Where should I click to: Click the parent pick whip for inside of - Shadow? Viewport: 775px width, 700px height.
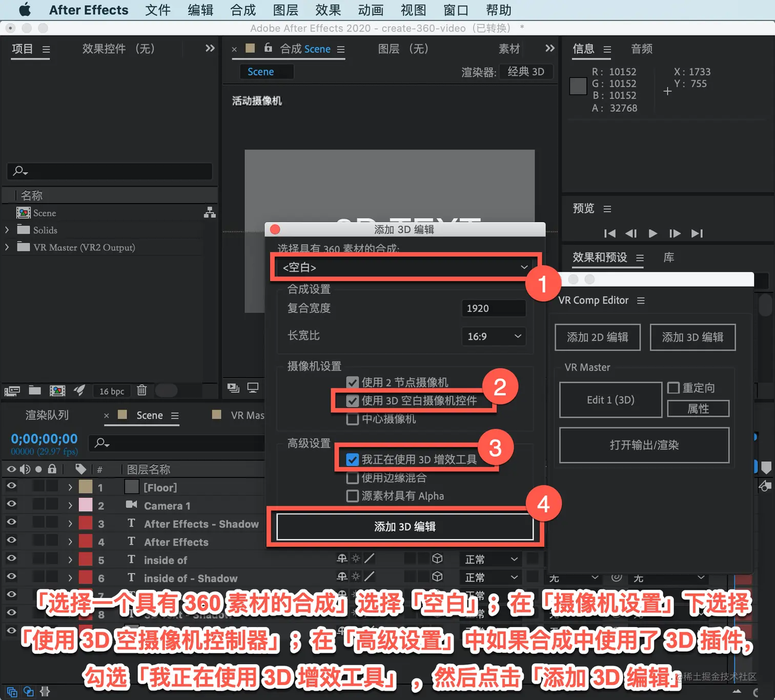click(x=617, y=577)
